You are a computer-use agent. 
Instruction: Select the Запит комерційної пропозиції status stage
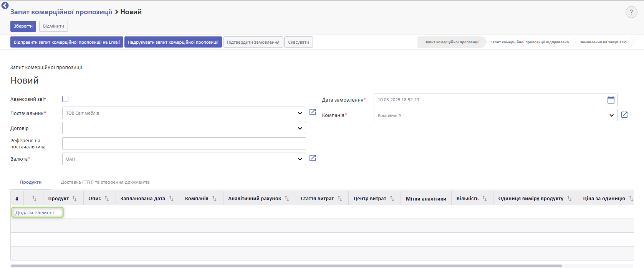[452, 42]
